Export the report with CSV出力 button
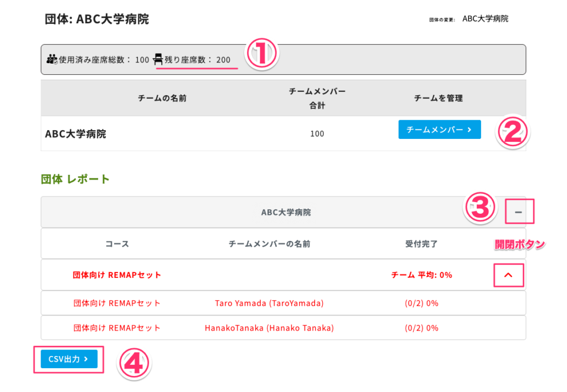 [x=69, y=359]
